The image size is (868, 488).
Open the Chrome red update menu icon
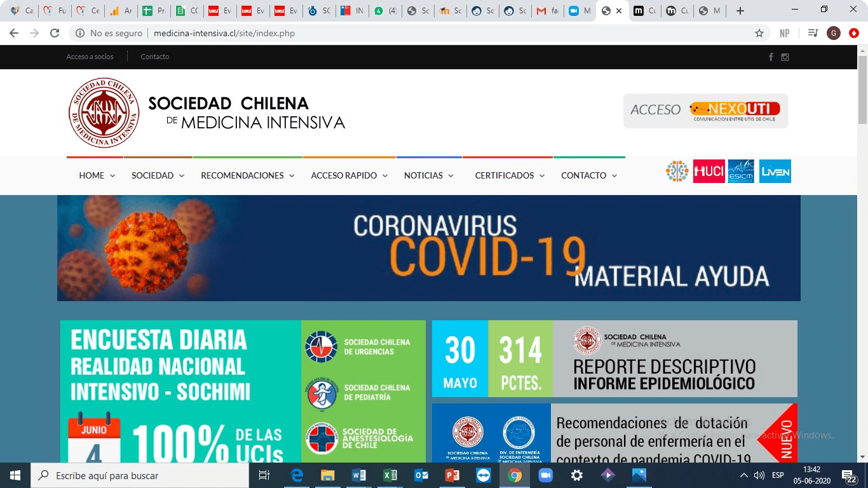pos(855,33)
